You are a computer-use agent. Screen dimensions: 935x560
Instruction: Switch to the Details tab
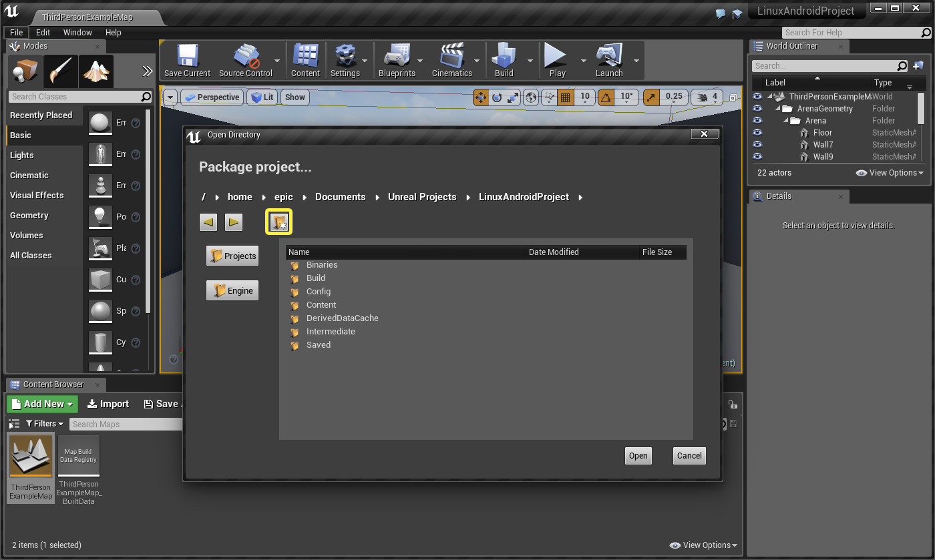779,196
